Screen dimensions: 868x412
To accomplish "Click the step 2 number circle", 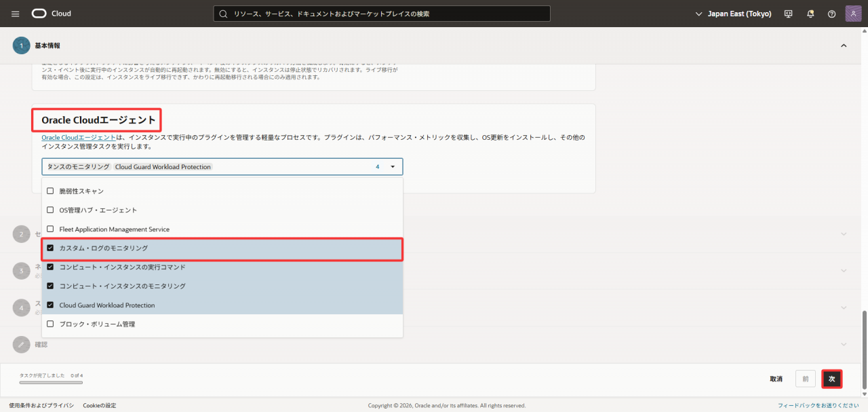I will [x=21, y=234].
